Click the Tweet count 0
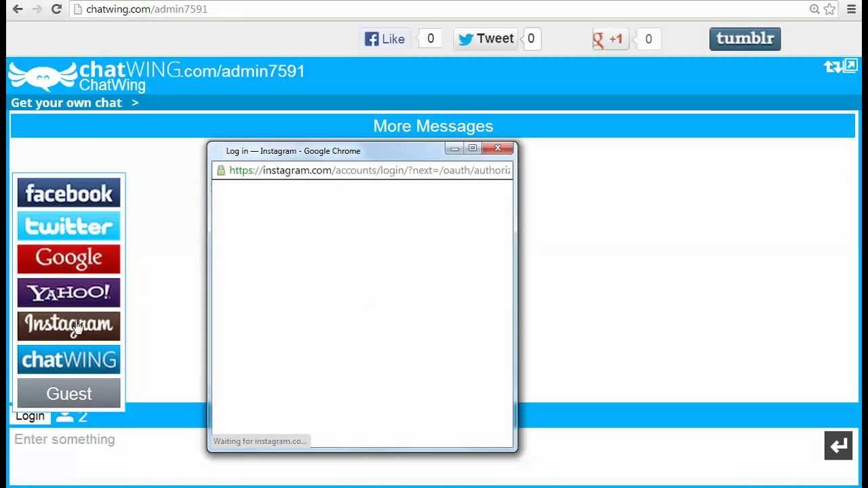The image size is (868, 488). (x=531, y=39)
